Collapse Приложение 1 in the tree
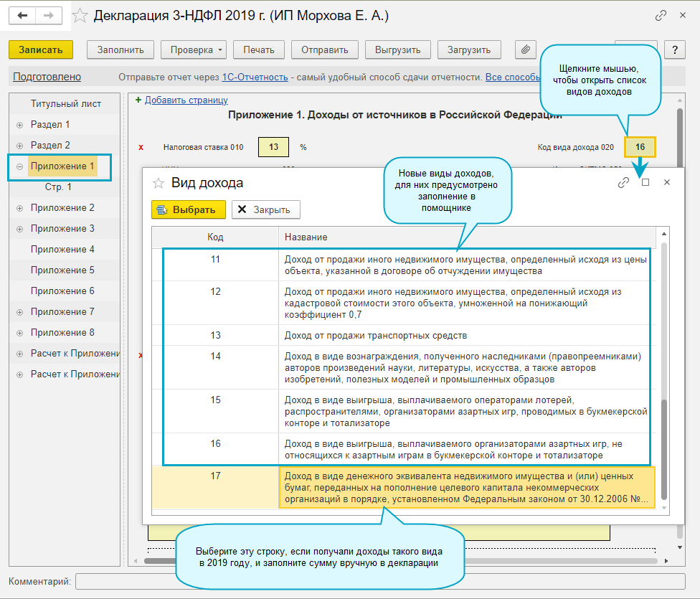This screenshot has width=700, height=599. pyautogui.click(x=19, y=166)
